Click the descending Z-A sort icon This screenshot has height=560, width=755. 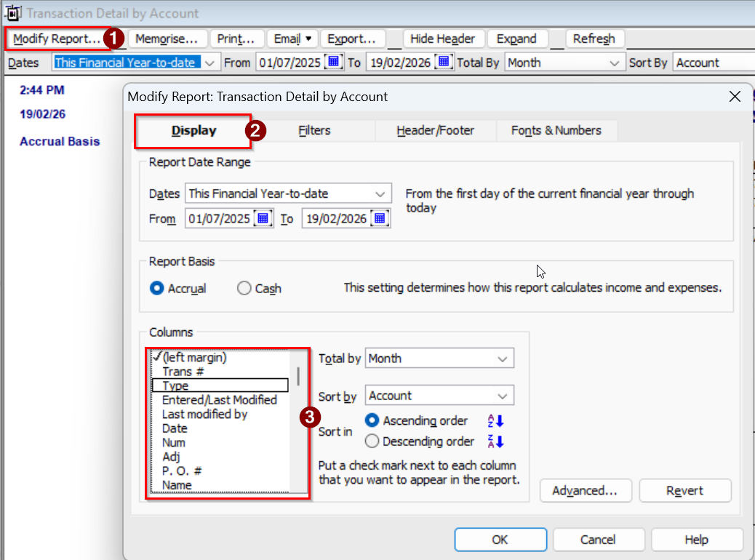click(x=495, y=441)
